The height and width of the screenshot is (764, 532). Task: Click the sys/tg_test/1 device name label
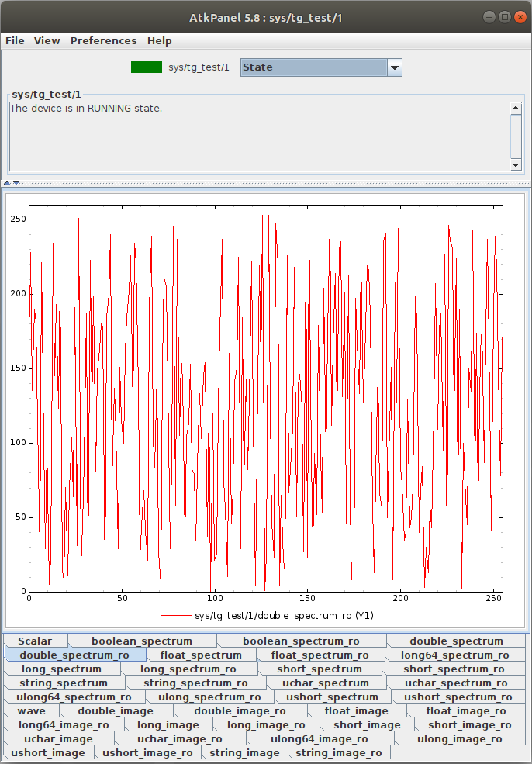pyautogui.click(x=199, y=67)
